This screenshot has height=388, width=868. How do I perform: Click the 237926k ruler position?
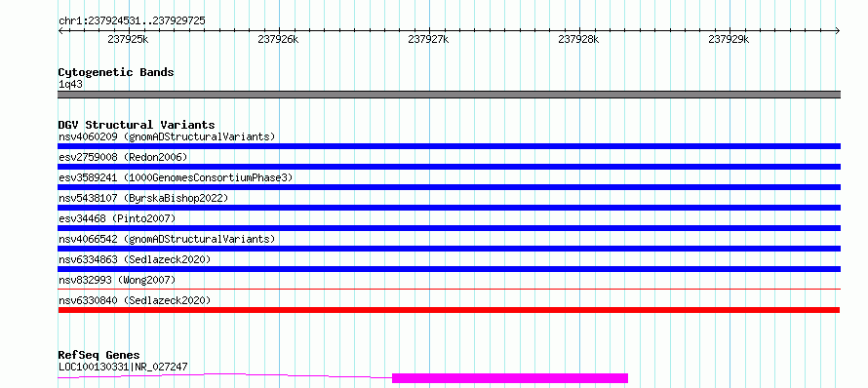click(x=278, y=39)
